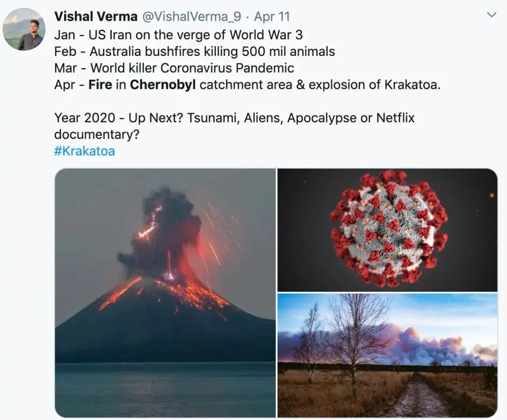The image size is (507, 420).
Task: Click the Year 2020 Up Next text
Action: coord(120,117)
